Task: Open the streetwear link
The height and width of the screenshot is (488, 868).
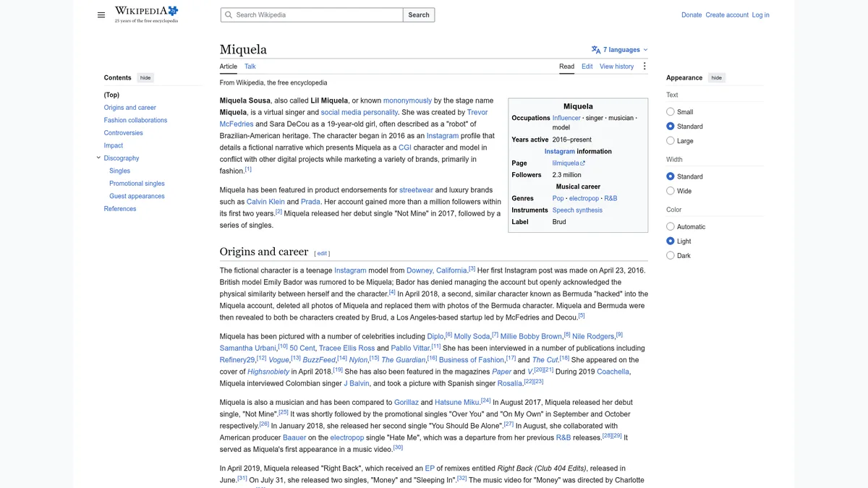Action: [x=416, y=190]
